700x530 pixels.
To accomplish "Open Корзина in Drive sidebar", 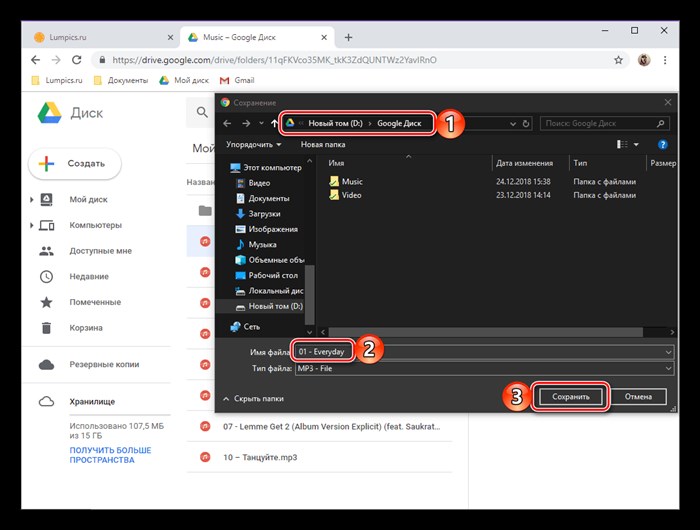I will [x=86, y=328].
